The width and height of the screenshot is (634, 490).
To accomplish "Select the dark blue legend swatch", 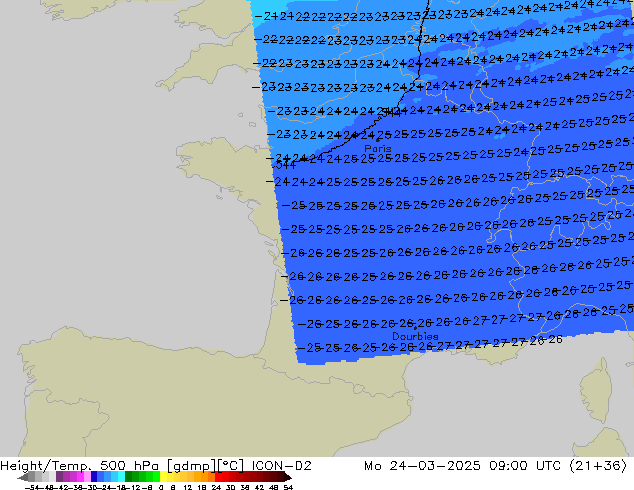I will tap(94, 477).
